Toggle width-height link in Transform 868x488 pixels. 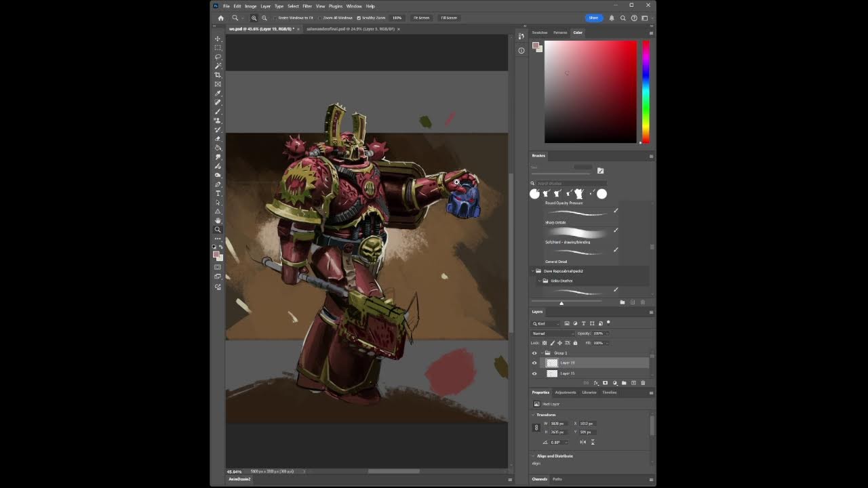coord(536,428)
